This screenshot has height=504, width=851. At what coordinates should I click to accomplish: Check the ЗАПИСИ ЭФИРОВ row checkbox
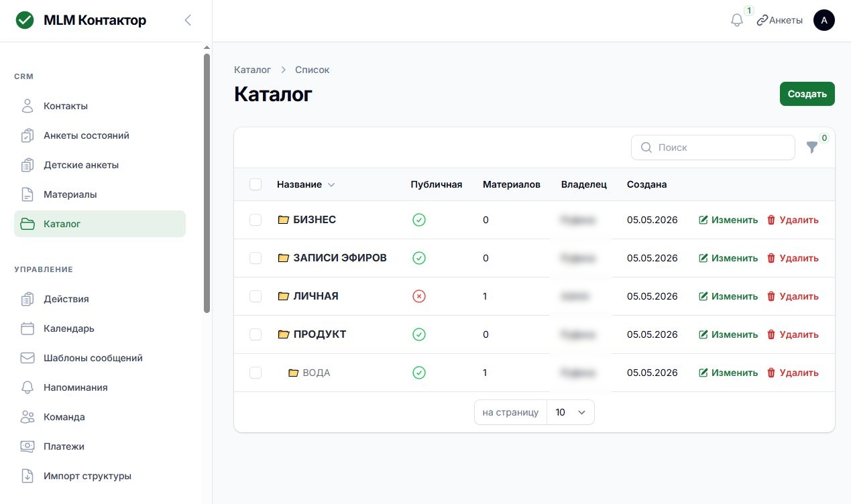pos(256,258)
